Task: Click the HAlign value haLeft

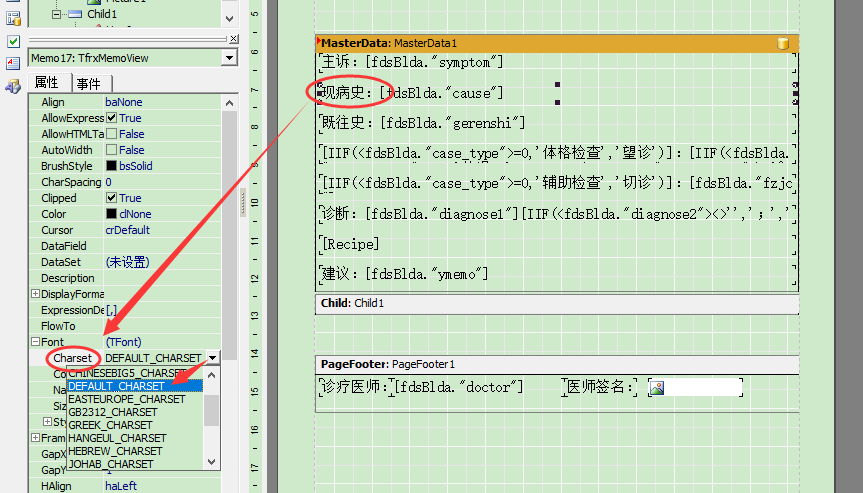Action: pos(121,486)
